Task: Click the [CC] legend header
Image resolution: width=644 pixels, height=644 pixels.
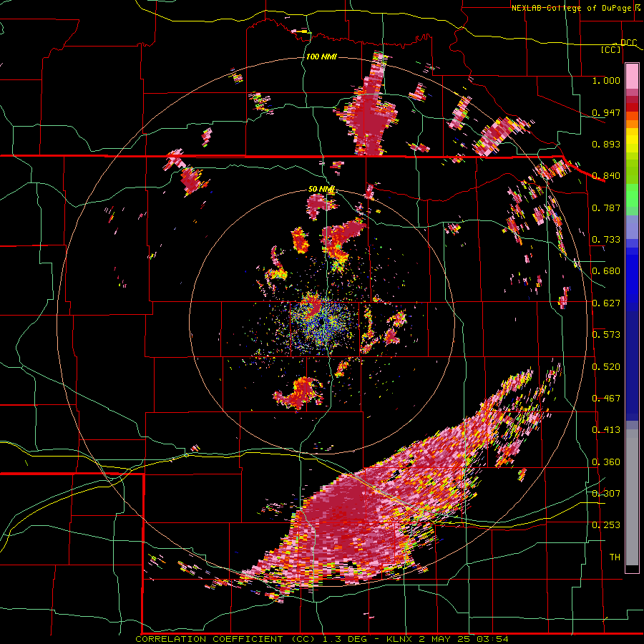Action: [x=611, y=49]
